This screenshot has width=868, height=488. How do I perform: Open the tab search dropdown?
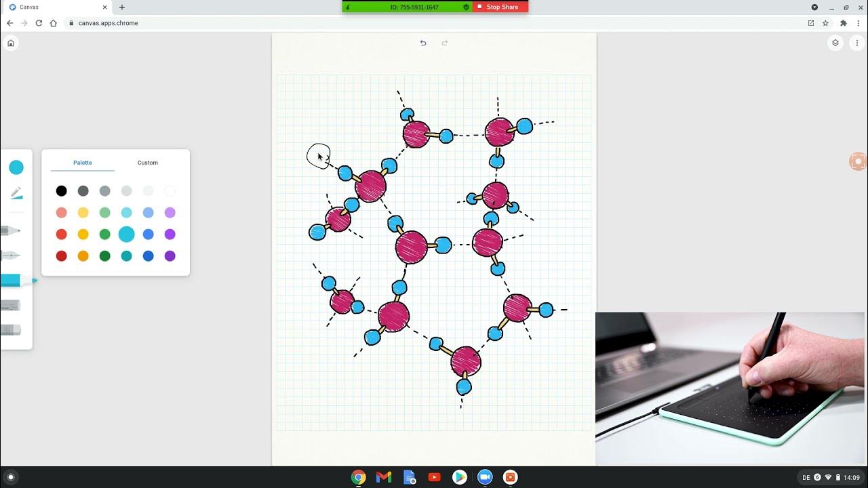(x=814, y=7)
